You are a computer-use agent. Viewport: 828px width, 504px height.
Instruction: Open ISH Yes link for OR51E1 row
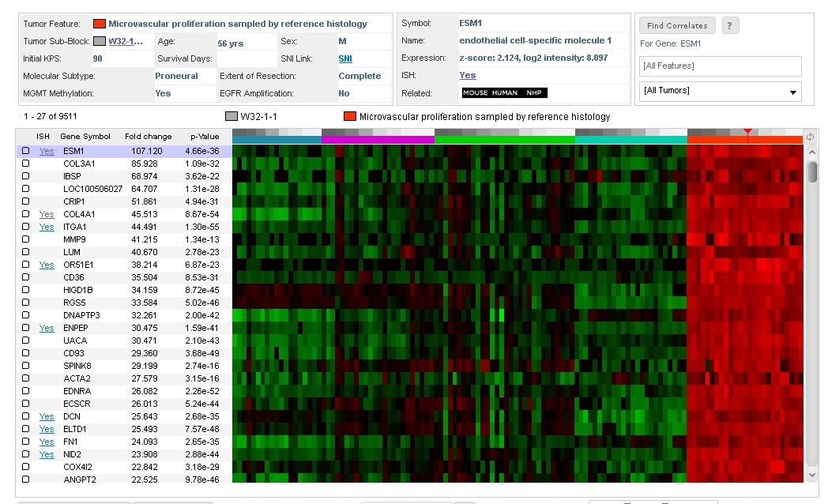(x=47, y=265)
